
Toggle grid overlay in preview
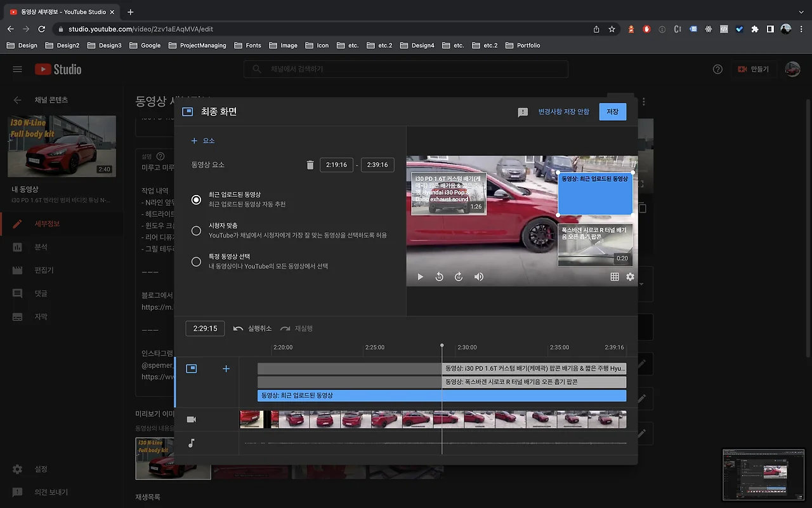(614, 277)
